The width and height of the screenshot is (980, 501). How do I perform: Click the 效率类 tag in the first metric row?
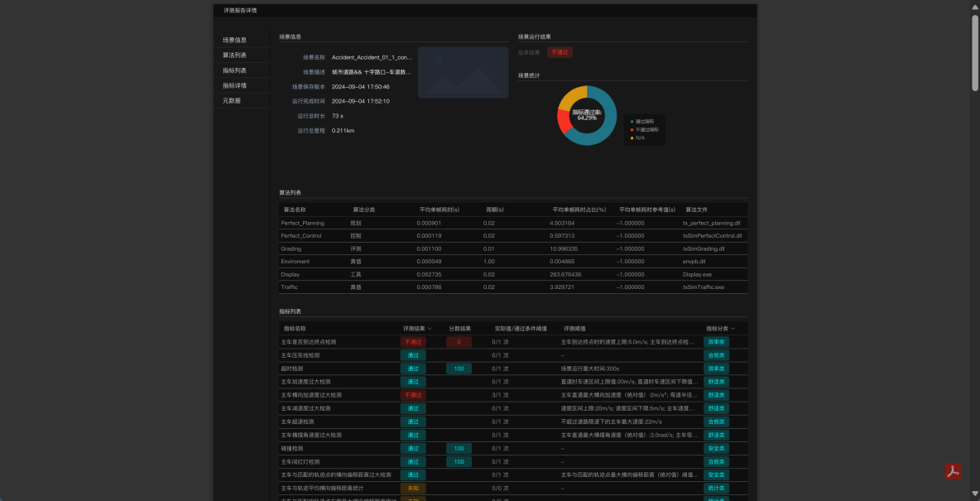click(x=716, y=342)
